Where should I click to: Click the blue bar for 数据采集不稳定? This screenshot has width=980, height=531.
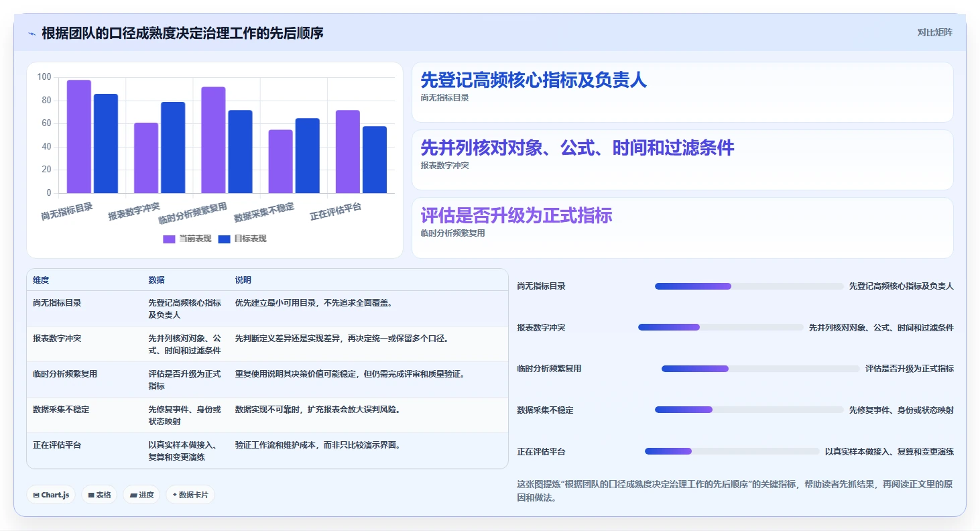pyautogui.click(x=307, y=156)
